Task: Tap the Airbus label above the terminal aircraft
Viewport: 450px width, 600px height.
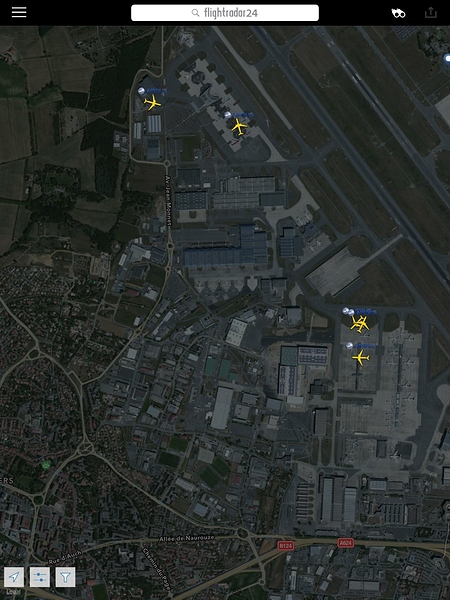Action: 243,115
